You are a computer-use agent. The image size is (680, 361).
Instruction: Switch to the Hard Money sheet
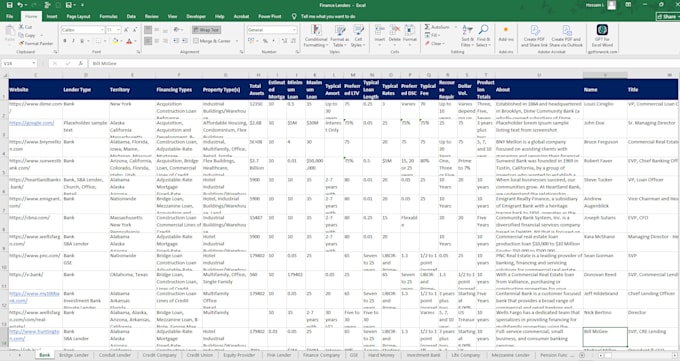pos(381,355)
